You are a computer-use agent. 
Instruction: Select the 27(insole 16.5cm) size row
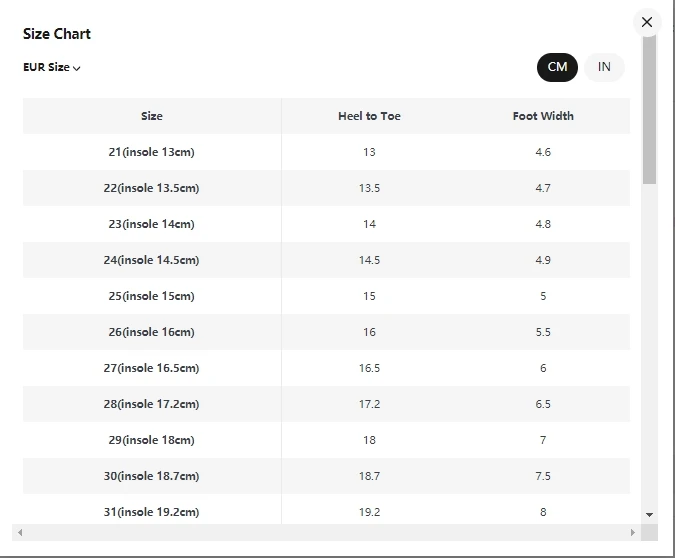(152, 368)
